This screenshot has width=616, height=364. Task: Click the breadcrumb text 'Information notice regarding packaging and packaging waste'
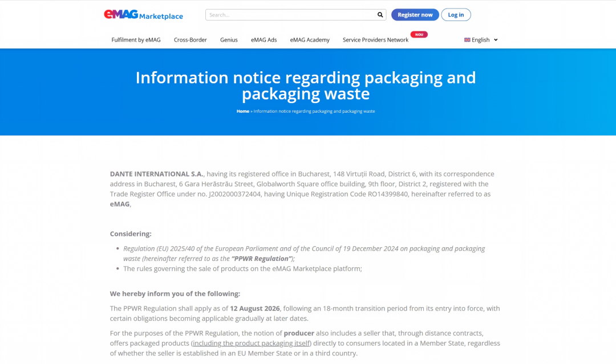314,112
